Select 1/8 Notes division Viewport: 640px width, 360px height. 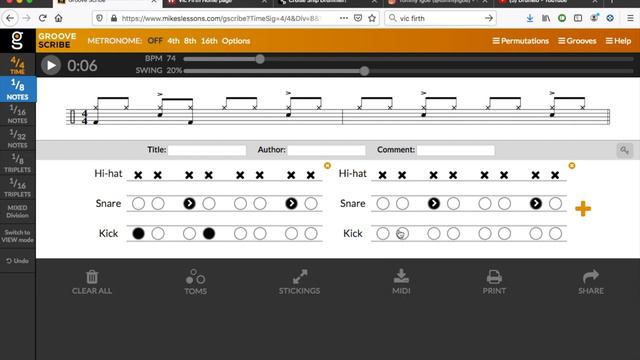tap(18, 90)
